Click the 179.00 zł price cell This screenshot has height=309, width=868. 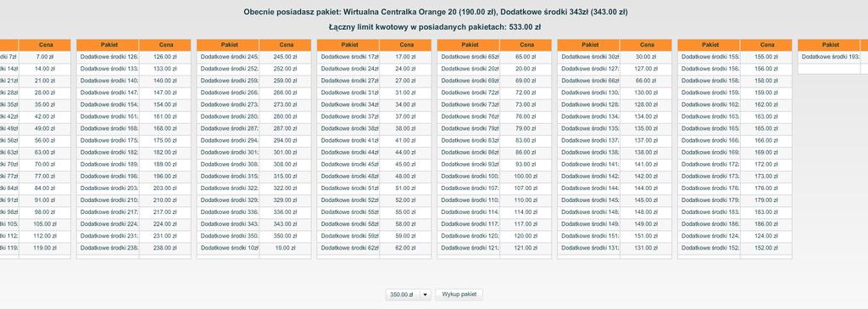[x=765, y=200]
